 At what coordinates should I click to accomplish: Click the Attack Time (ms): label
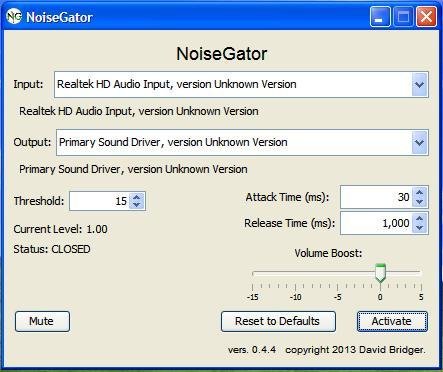pyautogui.click(x=287, y=197)
